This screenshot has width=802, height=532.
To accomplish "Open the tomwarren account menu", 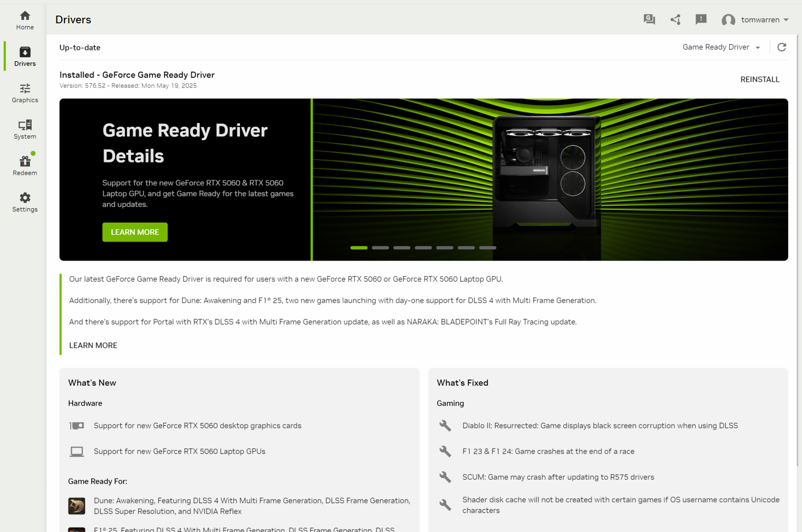I will point(755,20).
